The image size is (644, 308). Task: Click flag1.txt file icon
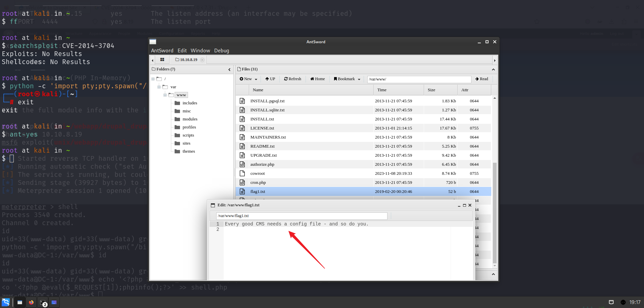pos(242,192)
